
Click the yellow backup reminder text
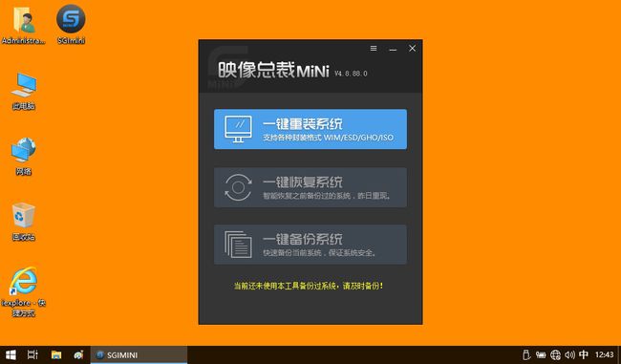coord(309,286)
